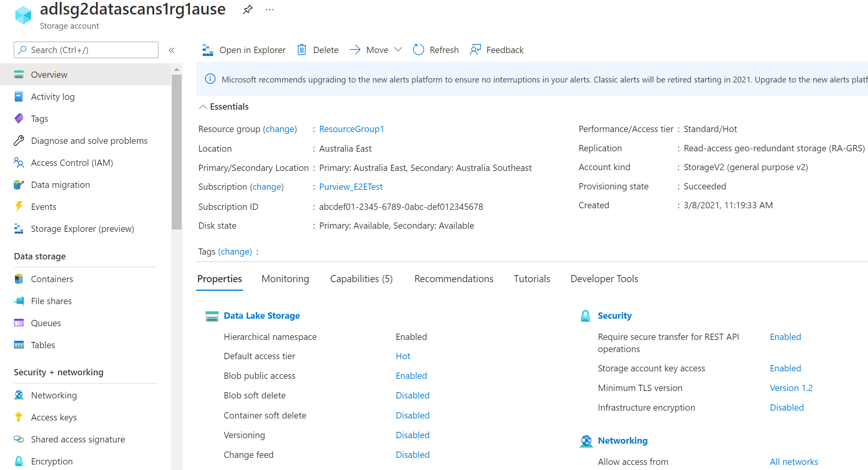
Task: Click the File shares icon
Action: tap(18, 301)
